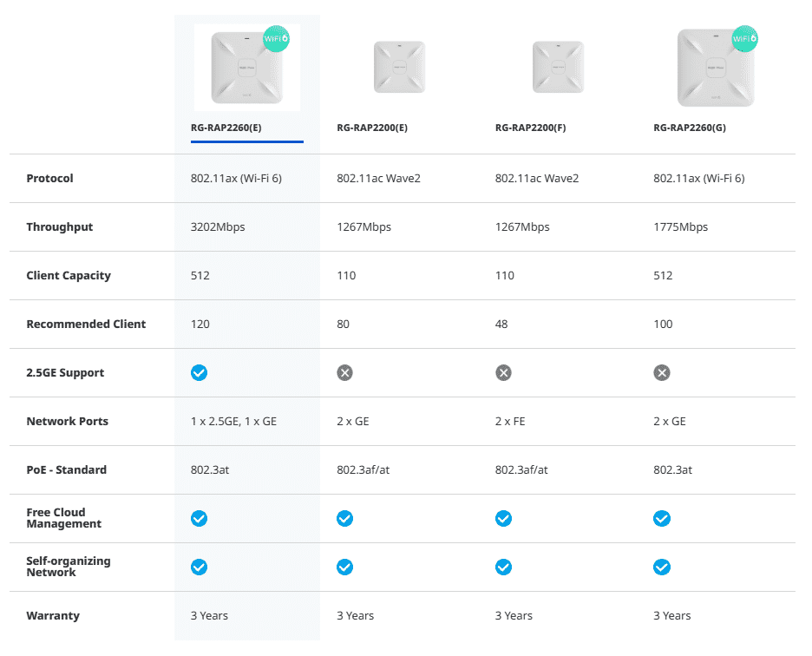Viewport: 812px width, 656px height.
Task: Select 3 Years warranty for RG-RAP2260(E)
Action: (209, 615)
